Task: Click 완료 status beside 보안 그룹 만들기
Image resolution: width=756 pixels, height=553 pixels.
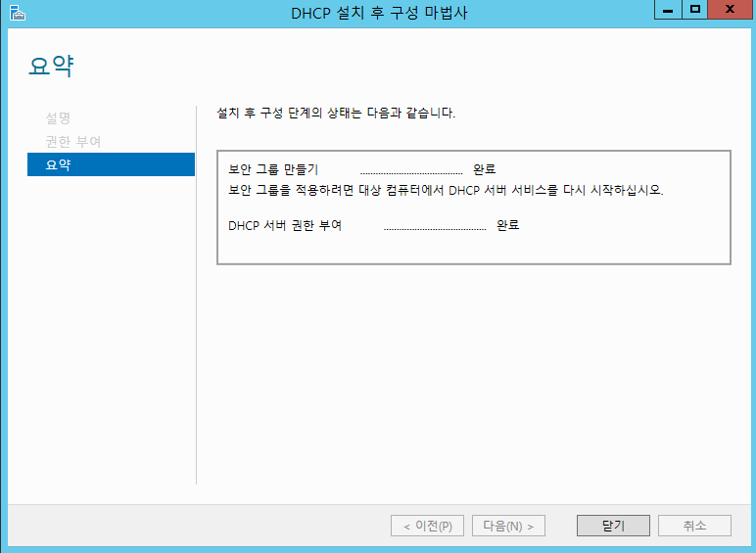Action: [484, 169]
